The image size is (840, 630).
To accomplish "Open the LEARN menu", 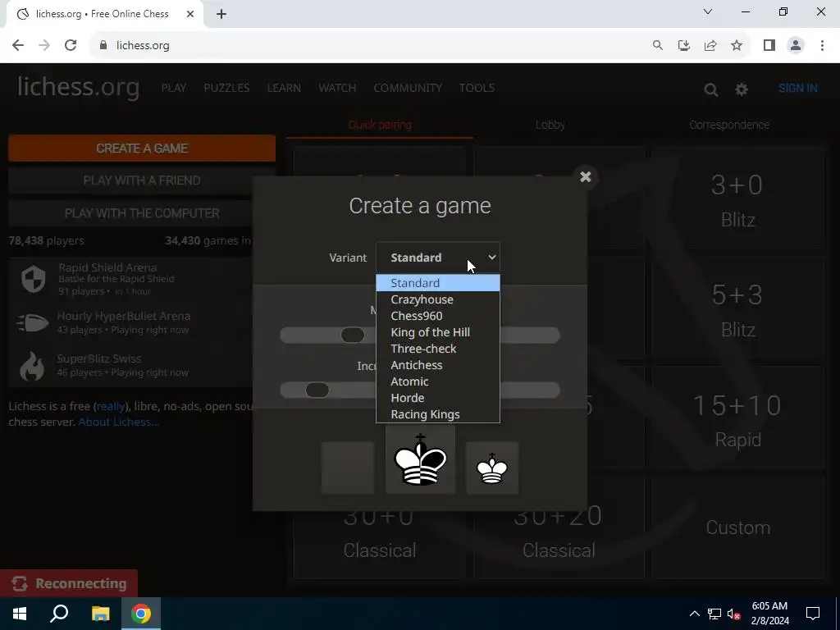I will click(284, 88).
